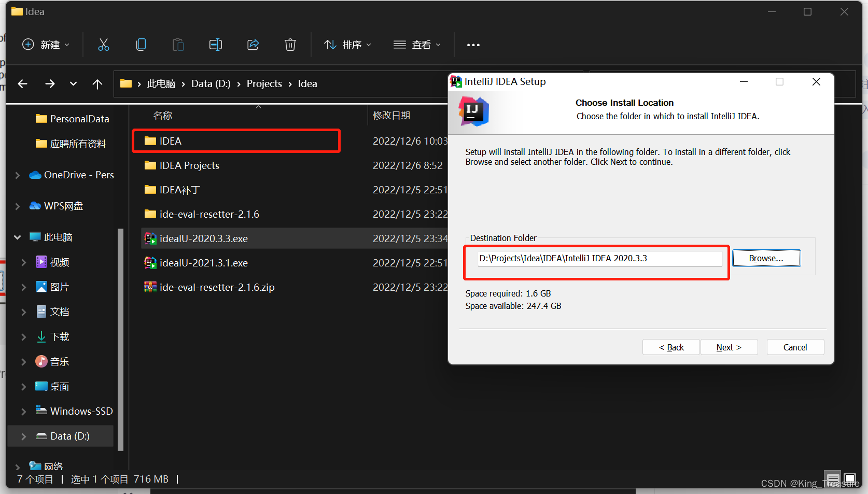Image resolution: width=868 pixels, height=494 pixels.
Task: Switch to large thumbnails view icon
Action: [850, 478]
